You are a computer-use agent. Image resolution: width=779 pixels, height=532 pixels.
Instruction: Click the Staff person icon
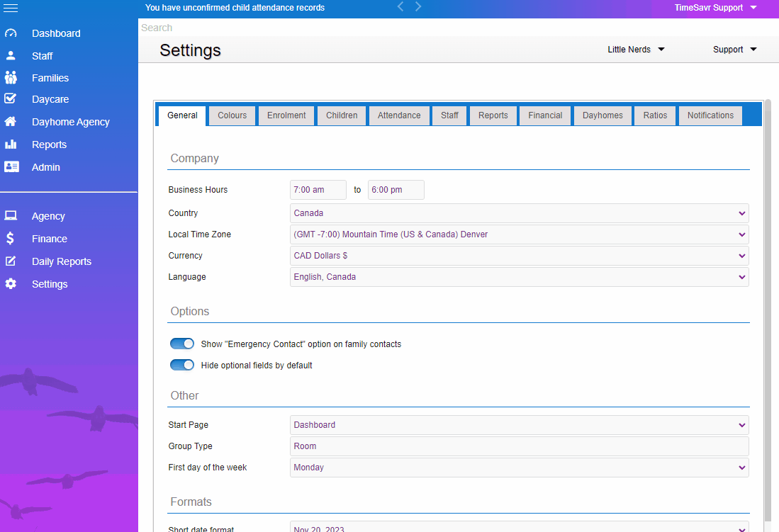[x=11, y=56]
